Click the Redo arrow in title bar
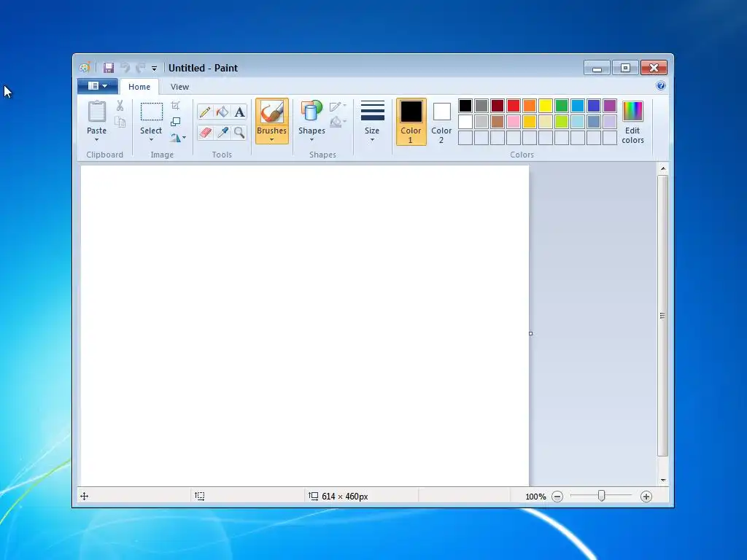The image size is (747, 560). [x=141, y=68]
